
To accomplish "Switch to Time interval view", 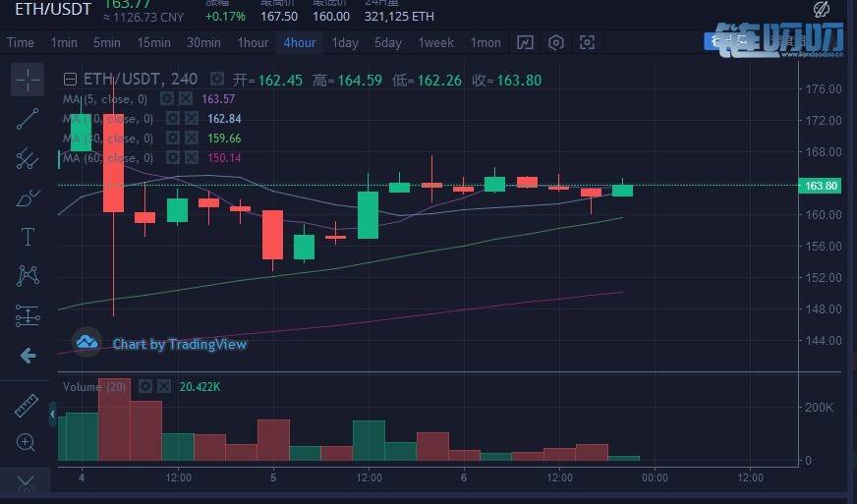I will coord(21,42).
